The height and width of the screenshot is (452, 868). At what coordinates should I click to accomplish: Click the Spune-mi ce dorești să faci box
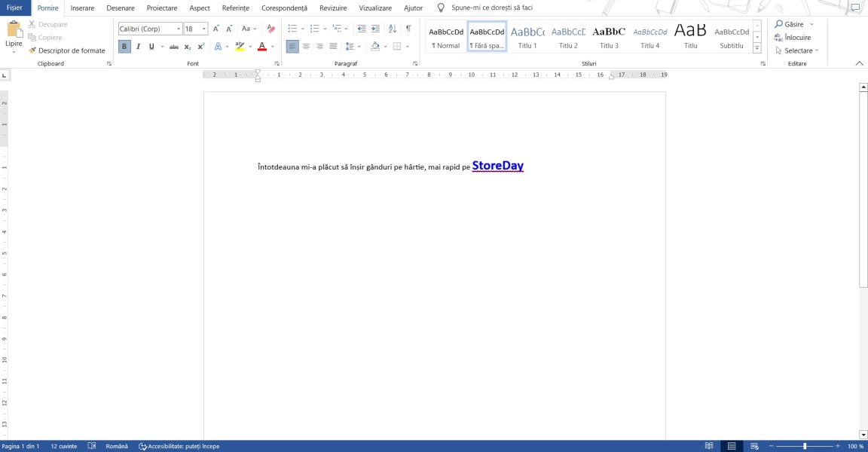(492, 8)
